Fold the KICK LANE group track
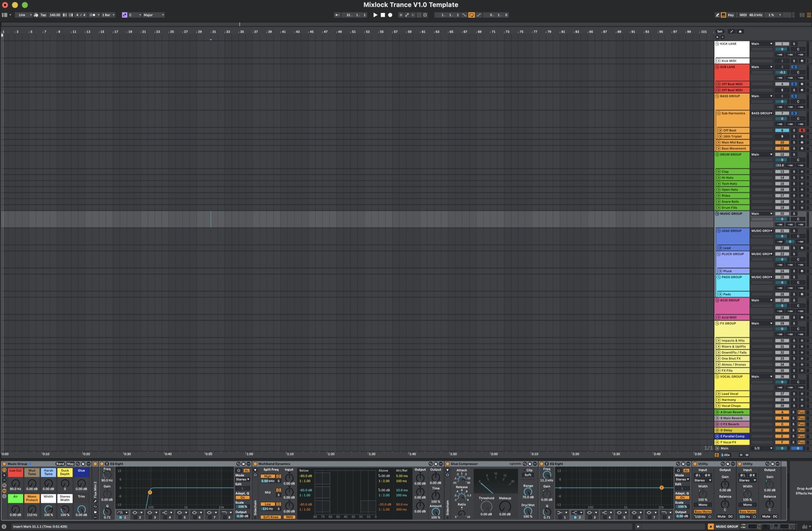812x531 pixels. pyautogui.click(x=717, y=44)
